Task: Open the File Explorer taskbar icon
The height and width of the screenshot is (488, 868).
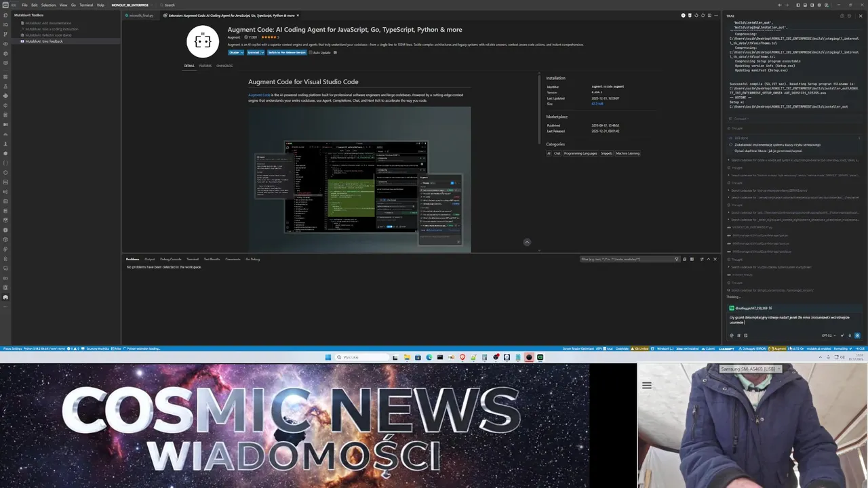Action: [407, 357]
